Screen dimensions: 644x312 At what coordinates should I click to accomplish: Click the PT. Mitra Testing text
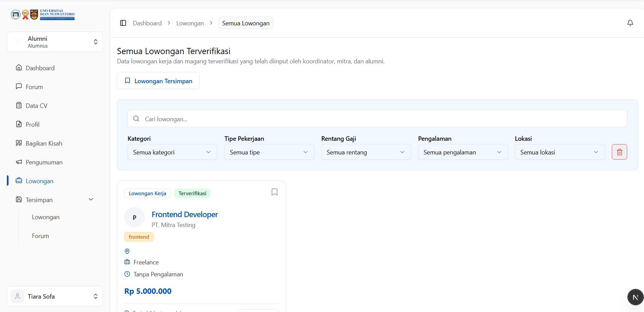point(174,225)
